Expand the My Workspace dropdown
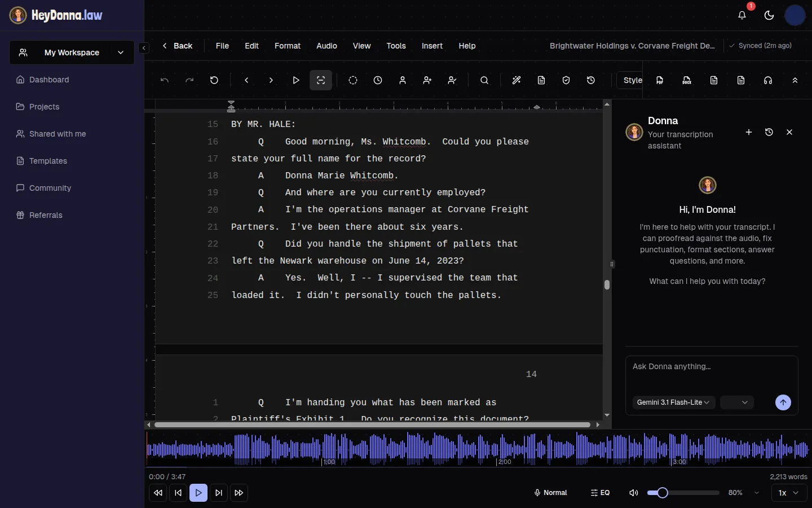The image size is (812, 508). point(72,52)
